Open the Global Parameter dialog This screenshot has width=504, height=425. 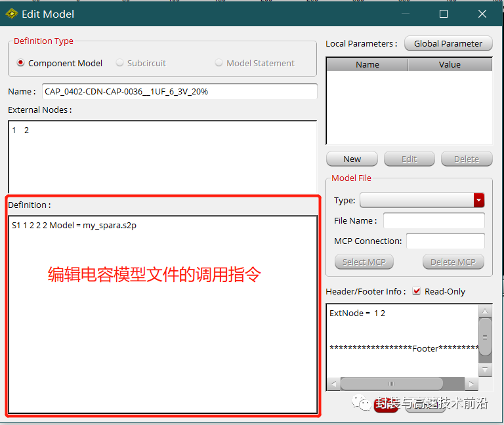tap(448, 43)
